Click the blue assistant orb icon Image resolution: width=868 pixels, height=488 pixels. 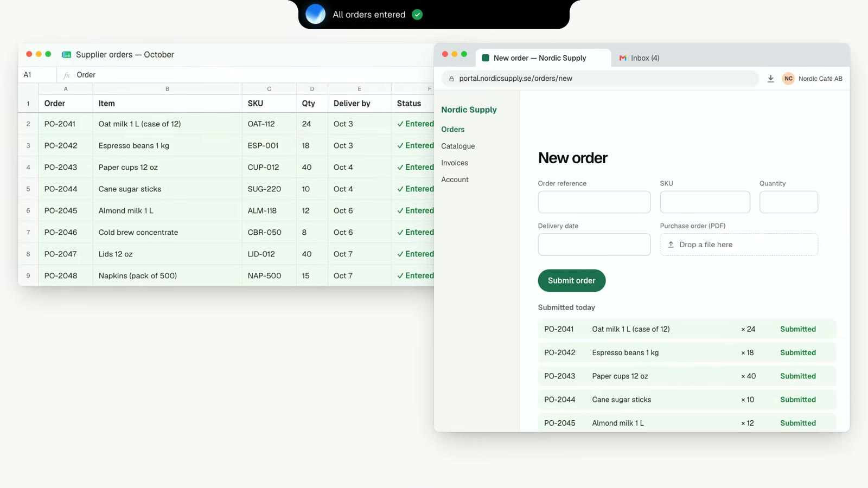click(315, 14)
